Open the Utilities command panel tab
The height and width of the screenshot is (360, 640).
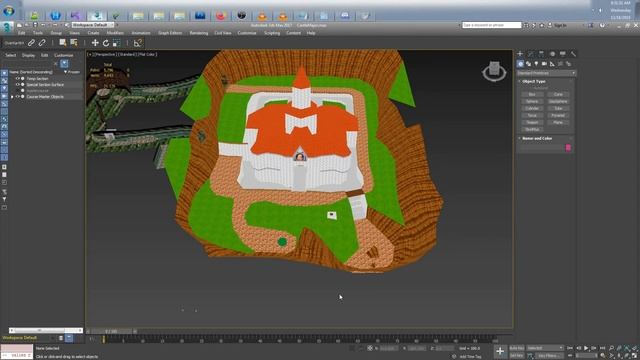(573, 54)
